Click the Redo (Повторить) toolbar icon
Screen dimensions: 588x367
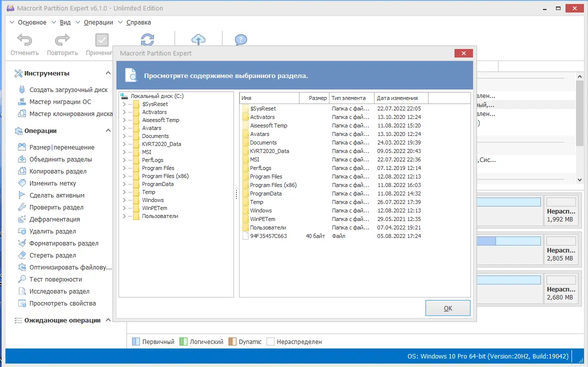point(62,39)
